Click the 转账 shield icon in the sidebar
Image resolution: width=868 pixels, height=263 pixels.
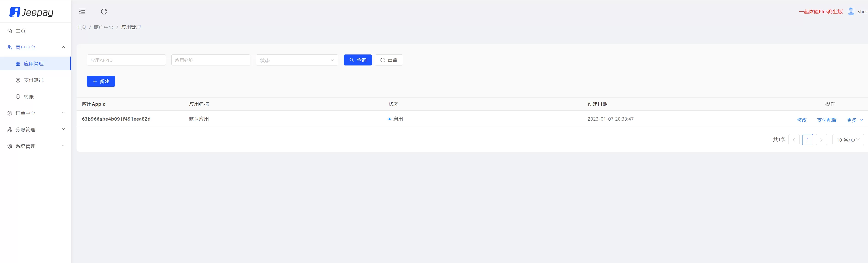(18, 96)
